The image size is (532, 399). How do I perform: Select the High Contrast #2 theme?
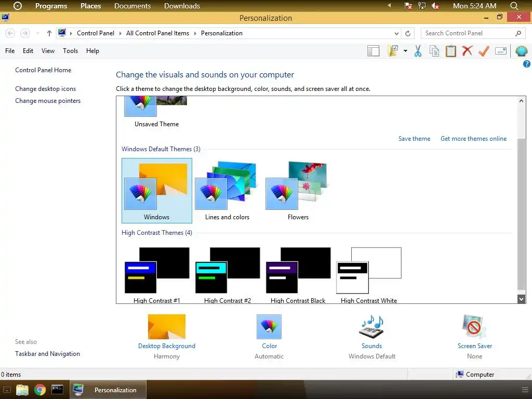click(228, 274)
